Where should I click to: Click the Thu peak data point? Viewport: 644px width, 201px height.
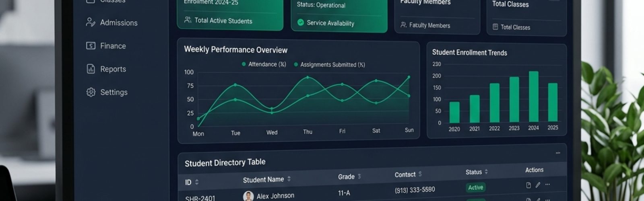coord(308,77)
